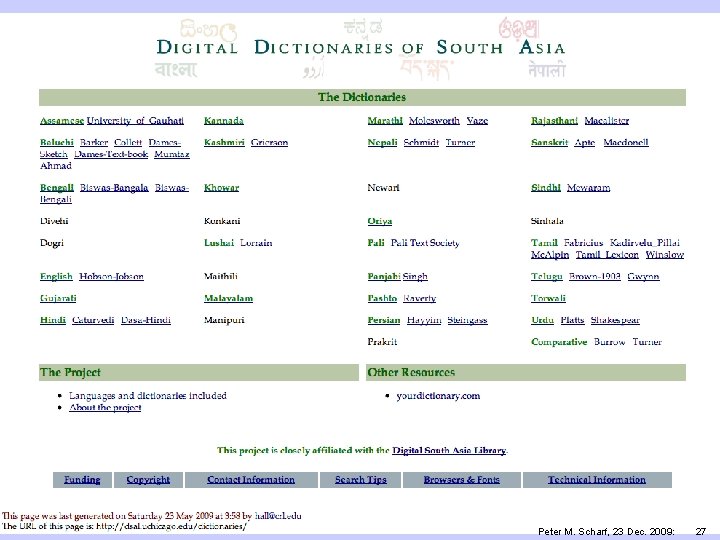Open the Bengali language link
Screen dimensions: 720x540
pos(57,187)
